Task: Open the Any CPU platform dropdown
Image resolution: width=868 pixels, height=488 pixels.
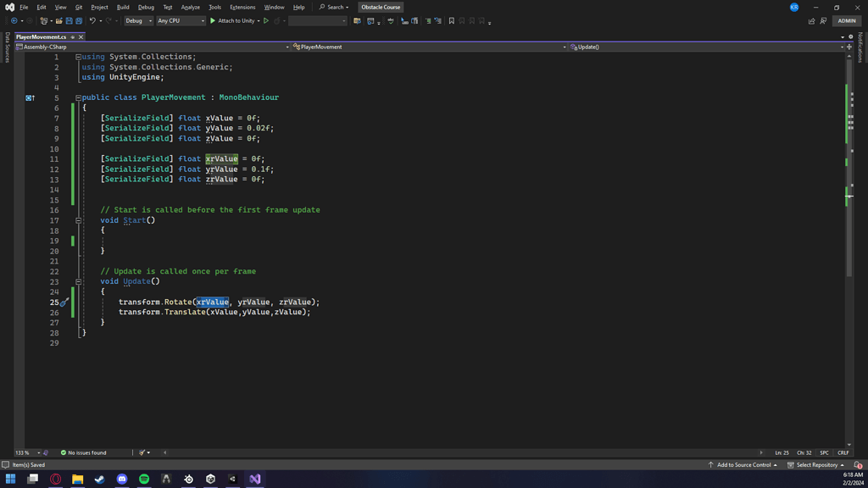Action: (181, 21)
